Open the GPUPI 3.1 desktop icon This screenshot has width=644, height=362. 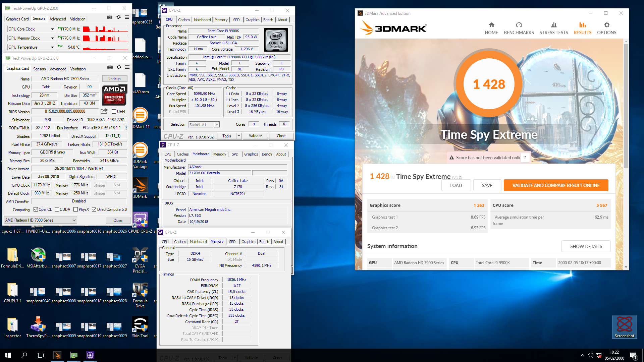[12, 293]
